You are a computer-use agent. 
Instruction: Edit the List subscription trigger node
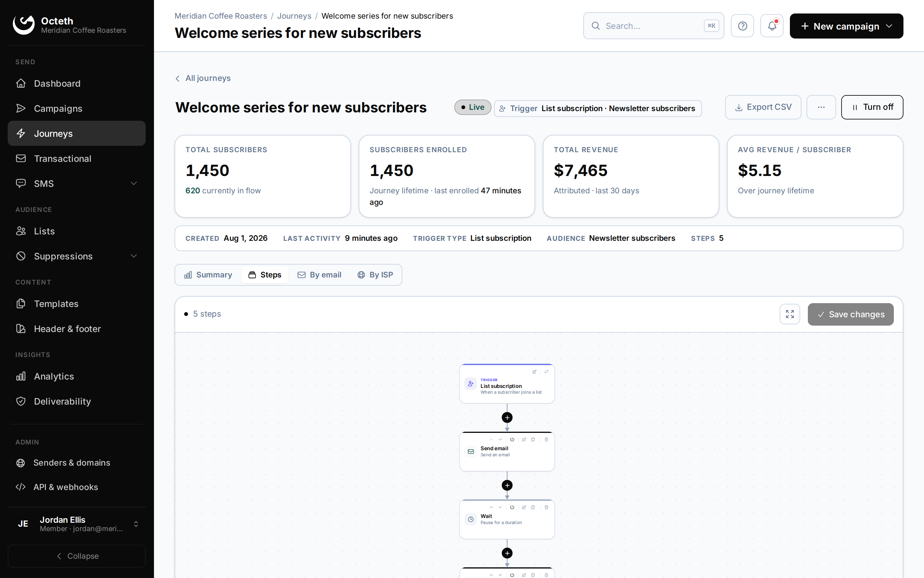coord(534,372)
